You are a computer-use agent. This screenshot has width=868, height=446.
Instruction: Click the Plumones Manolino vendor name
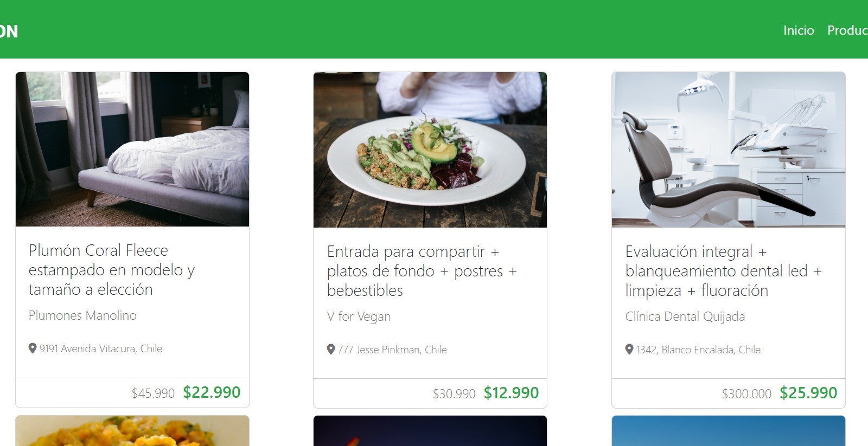[82, 315]
